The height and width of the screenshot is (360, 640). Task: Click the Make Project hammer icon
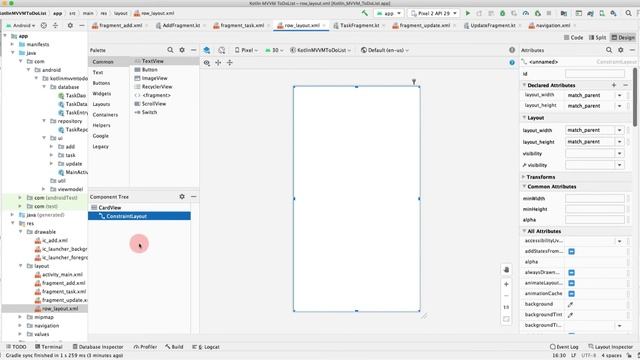(x=364, y=13)
